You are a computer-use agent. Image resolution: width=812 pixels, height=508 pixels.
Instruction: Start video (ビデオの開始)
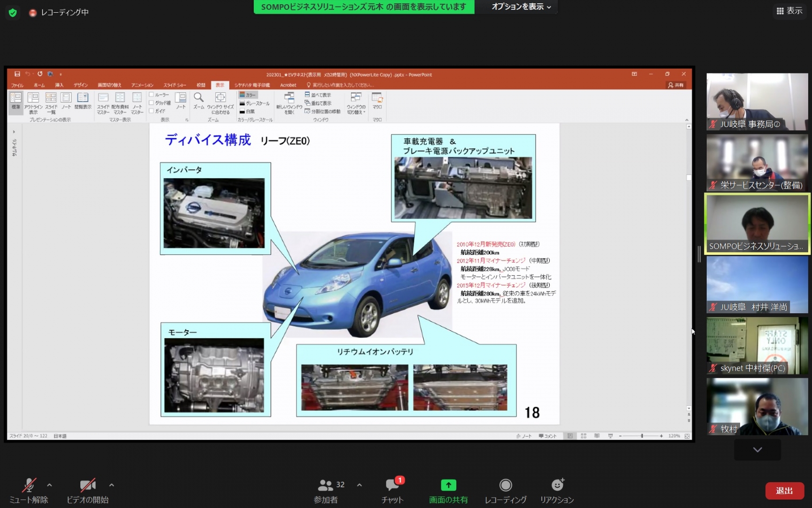click(x=87, y=491)
